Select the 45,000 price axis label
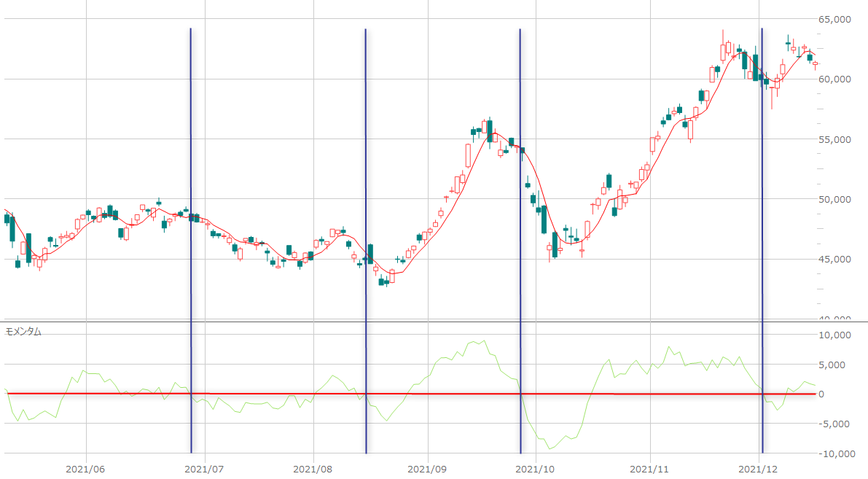 coord(832,260)
